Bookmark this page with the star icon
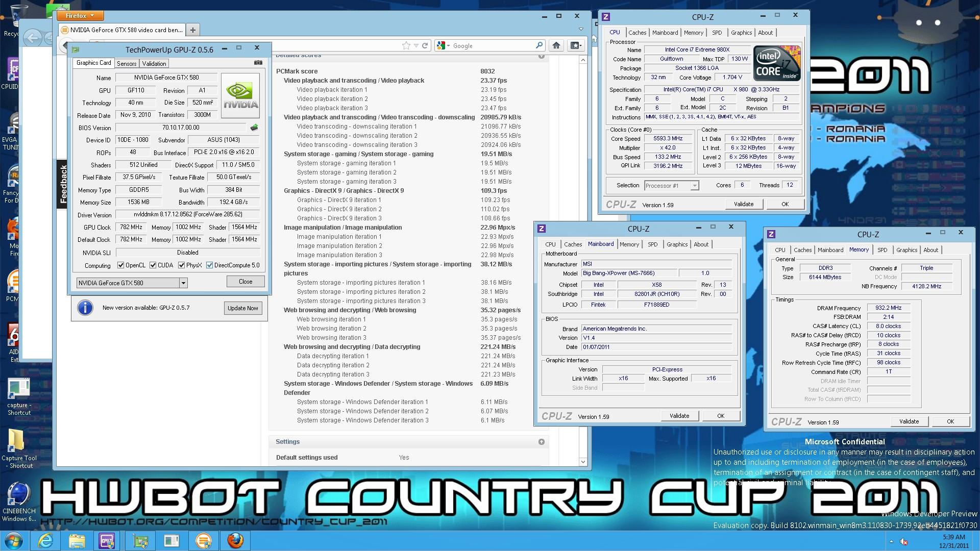Screen dimensions: 980x551 (x=406, y=46)
